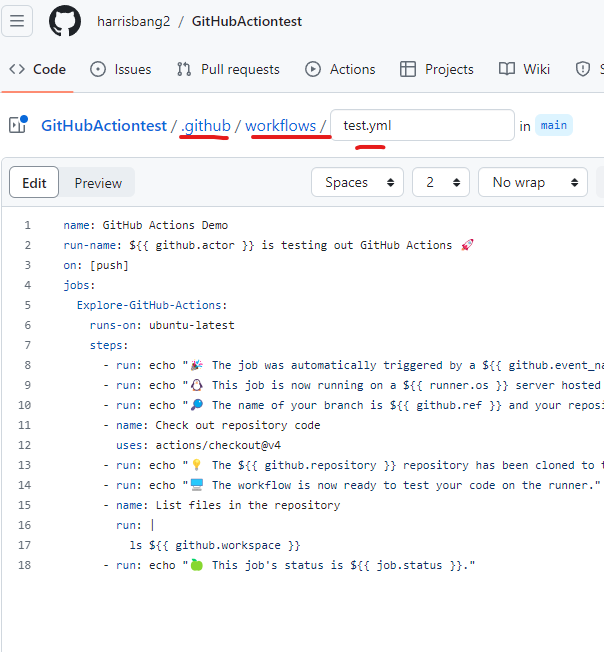Click the main branch label
Image resolution: width=604 pixels, height=652 pixels.
tap(554, 125)
